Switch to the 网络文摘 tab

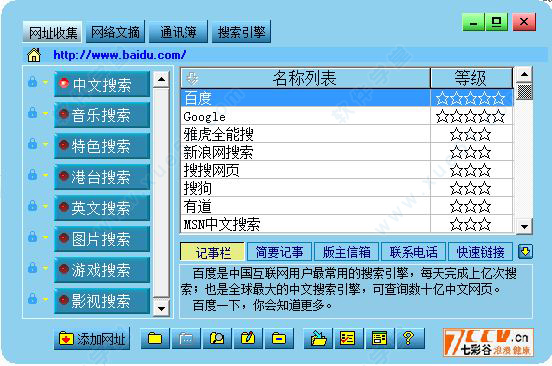coord(115,32)
